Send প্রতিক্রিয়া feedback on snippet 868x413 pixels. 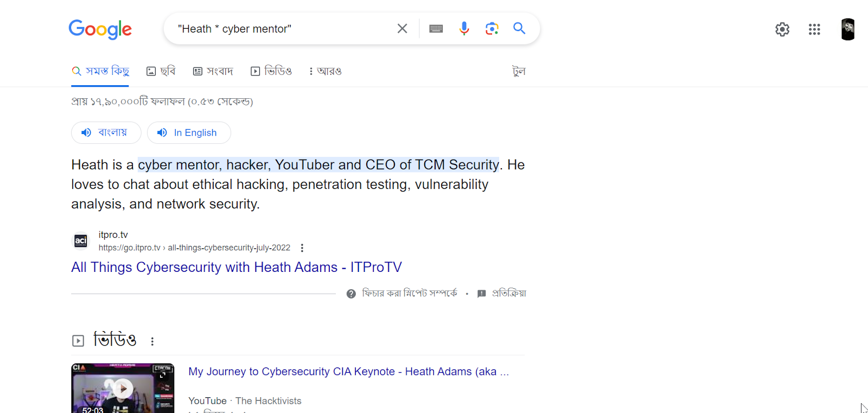(502, 294)
